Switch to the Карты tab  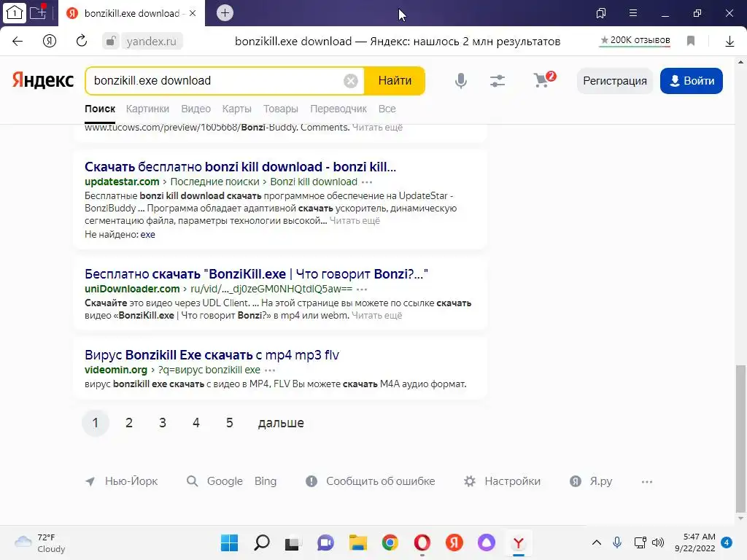click(237, 109)
